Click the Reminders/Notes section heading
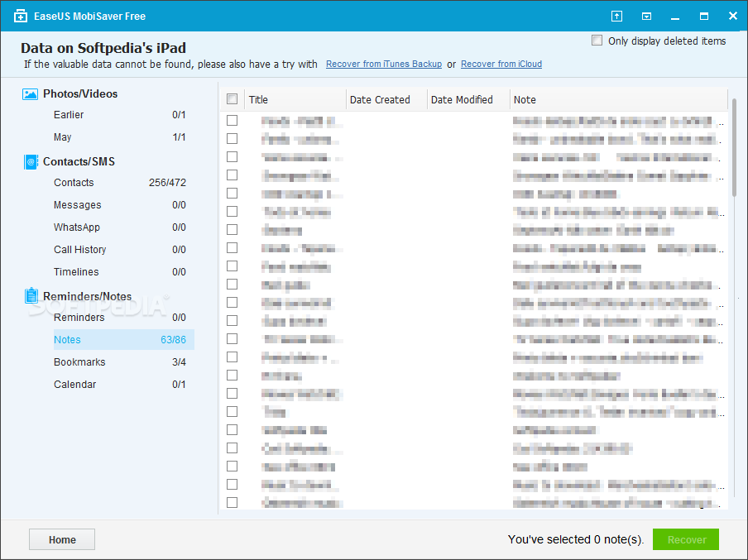Viewport: 748px width, 560px height. 88,296
